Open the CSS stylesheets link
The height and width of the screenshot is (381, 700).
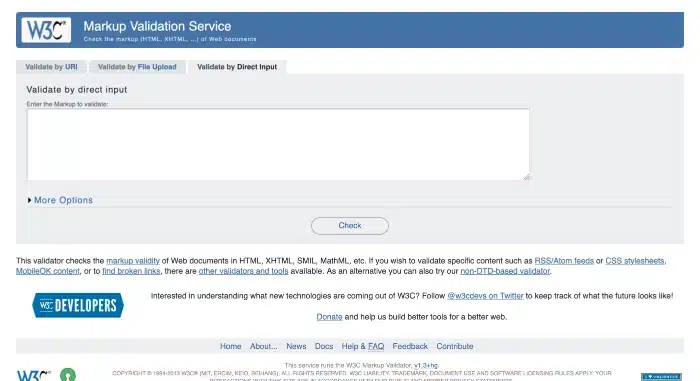(634, 261)
